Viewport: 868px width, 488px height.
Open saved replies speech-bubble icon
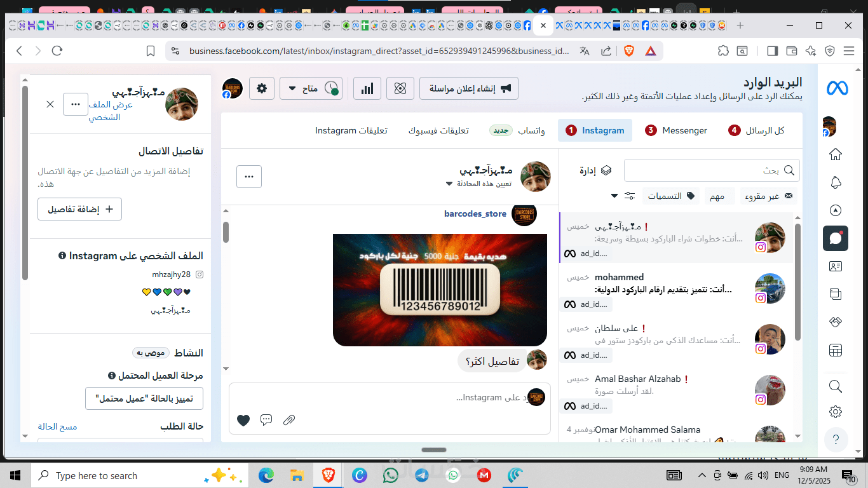tap(266, 420)
